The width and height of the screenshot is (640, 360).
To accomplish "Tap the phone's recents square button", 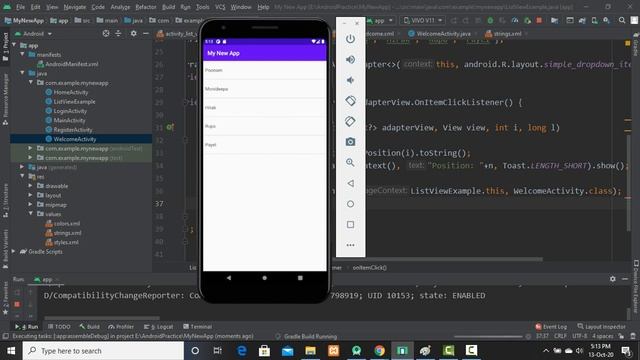I will pyautogui.click(x=300, y=278).
